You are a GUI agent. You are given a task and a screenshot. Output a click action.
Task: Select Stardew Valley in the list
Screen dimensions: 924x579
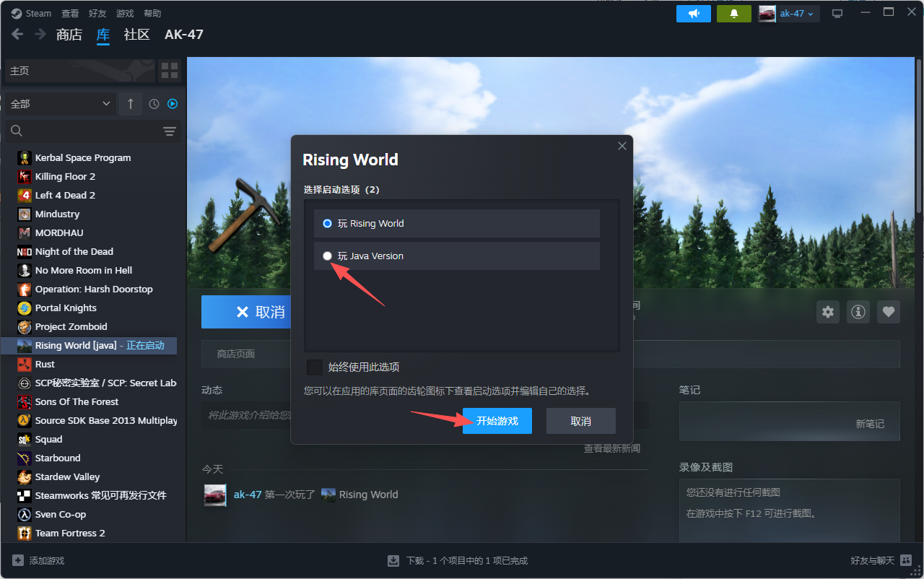67,476
